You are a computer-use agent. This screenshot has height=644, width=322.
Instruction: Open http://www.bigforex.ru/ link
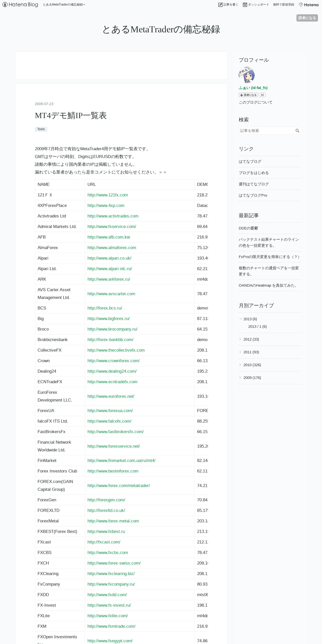tap(109, 318)
